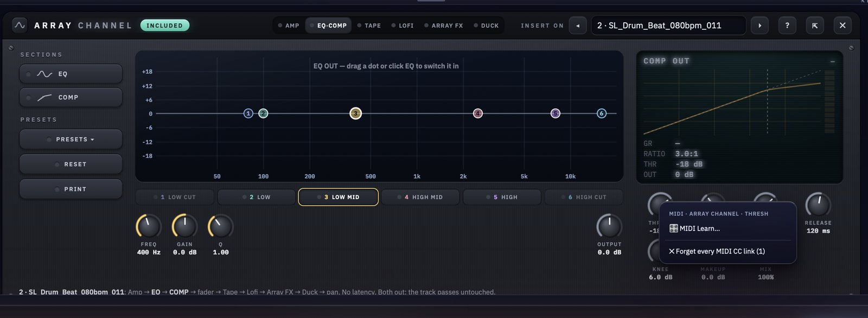
Task: Go to next insert track arrow
Action: [759, 26]
